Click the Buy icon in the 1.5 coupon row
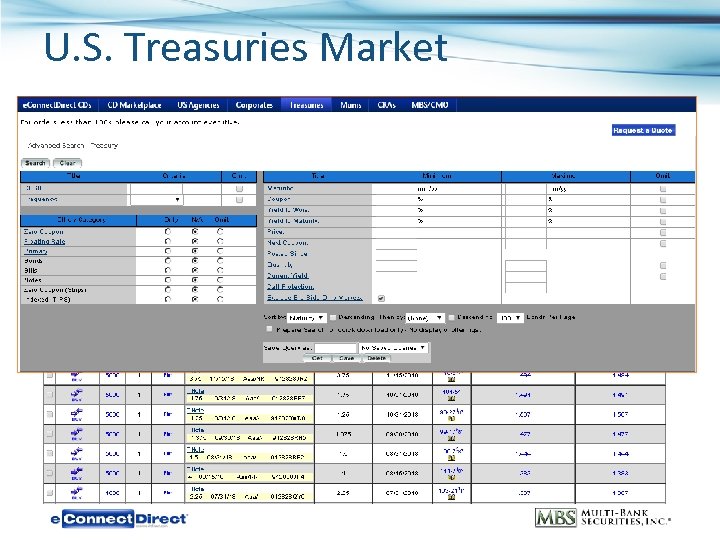Image resolution: width=720 pixels, height=540 pixels. click(77, 453)
